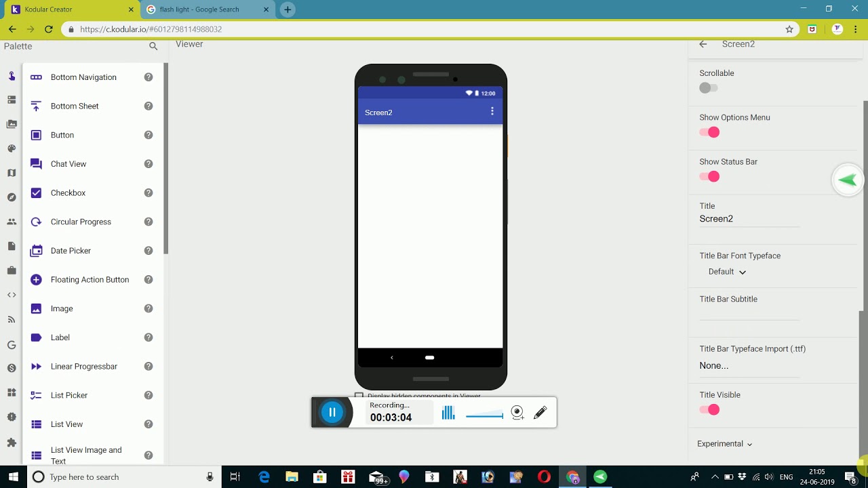868x488 pixels.
Task: Disable the Show Options Menu switch
Action: pos(709,132)
